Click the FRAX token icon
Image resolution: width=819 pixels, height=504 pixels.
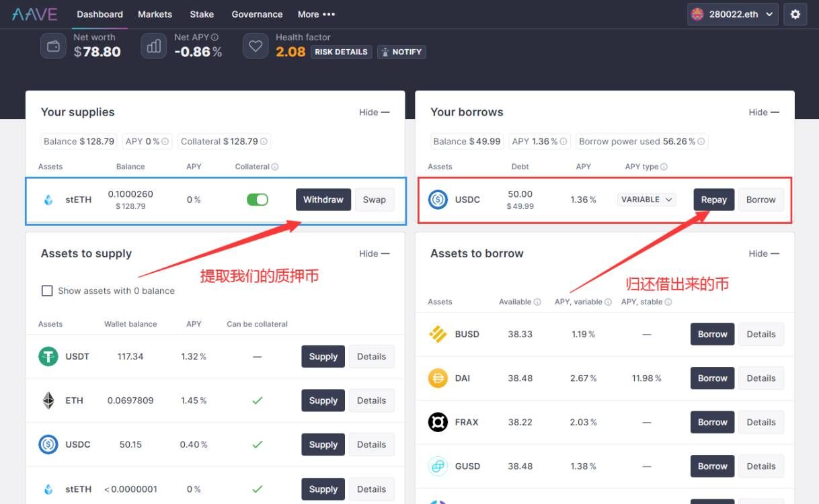pos(438,422)
